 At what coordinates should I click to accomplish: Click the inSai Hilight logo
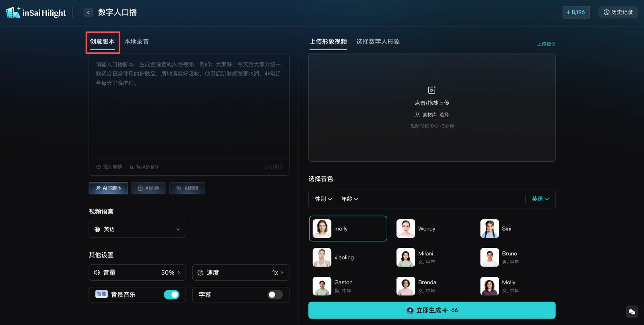coord(36,12)
